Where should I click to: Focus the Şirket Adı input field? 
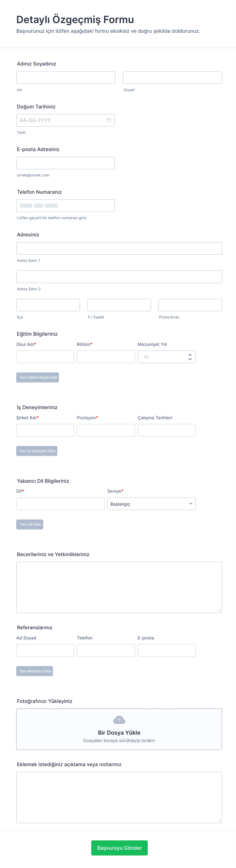[45, 430]
